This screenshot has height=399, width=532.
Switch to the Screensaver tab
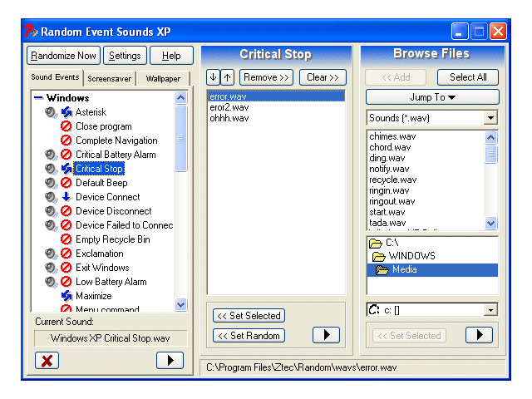point(109,79)
